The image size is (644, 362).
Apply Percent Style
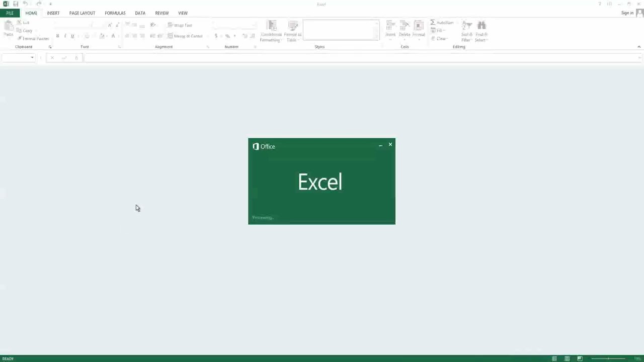[x=227, y=36]
